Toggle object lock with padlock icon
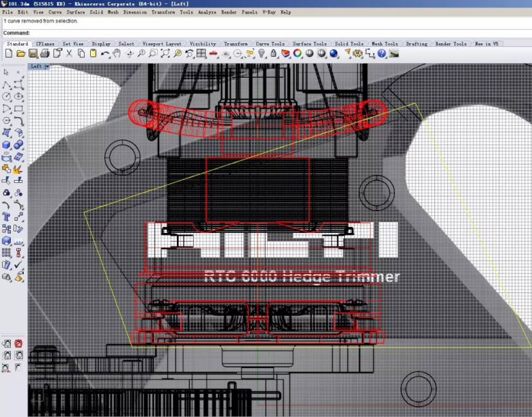 click(x=273, y=53)
